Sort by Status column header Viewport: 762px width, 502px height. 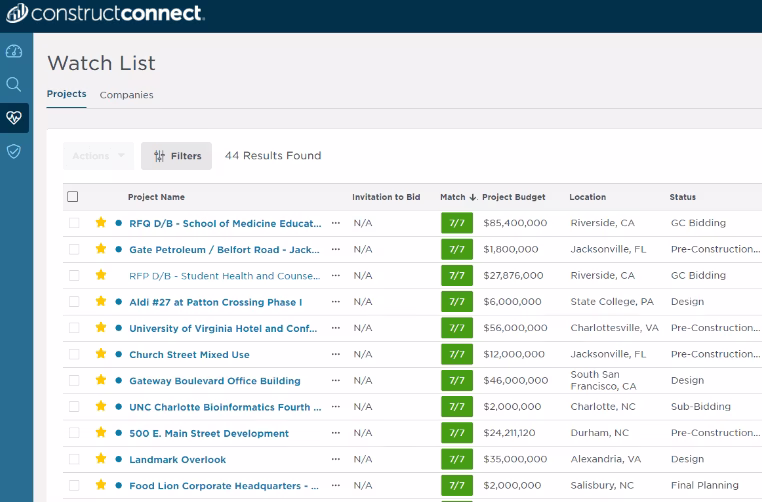[682, 197]
